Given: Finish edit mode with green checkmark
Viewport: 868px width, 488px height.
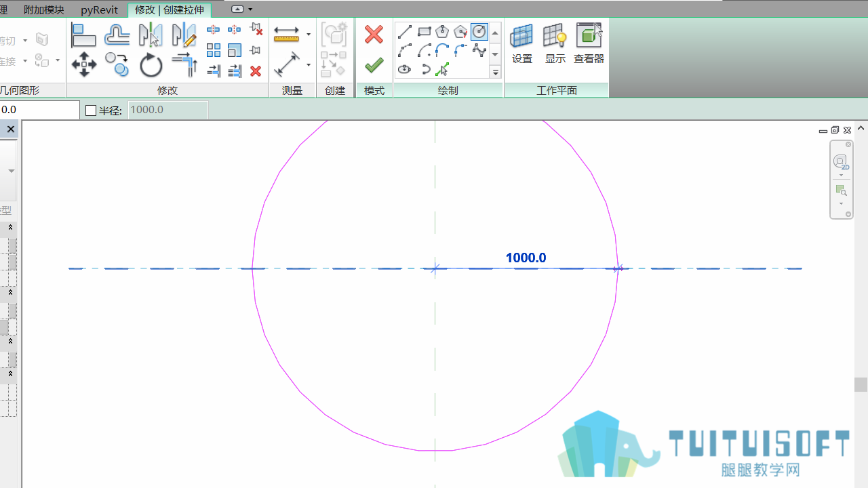Looking at the screenshot, I should [x=374, y=65].
